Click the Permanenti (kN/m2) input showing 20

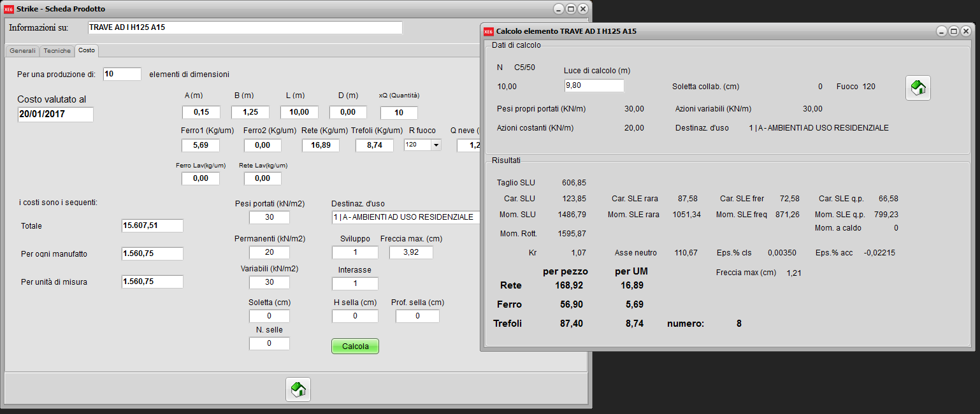pyautogui.click(x=269, y=252)
